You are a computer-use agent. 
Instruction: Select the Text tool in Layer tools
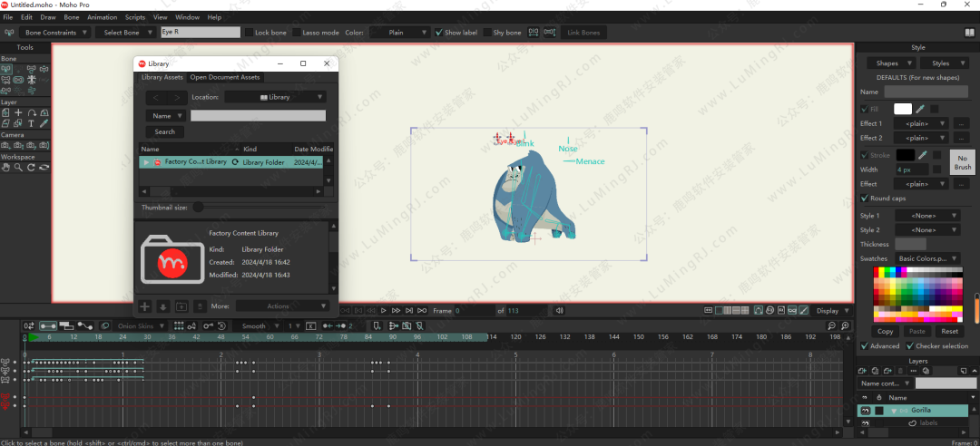coord(31,123)
